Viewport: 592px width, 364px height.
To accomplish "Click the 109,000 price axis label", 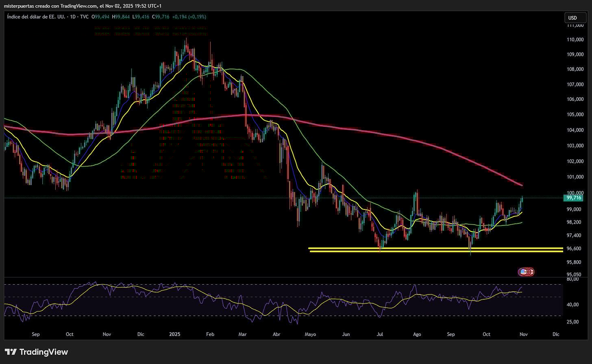I will tap(575, 54).
